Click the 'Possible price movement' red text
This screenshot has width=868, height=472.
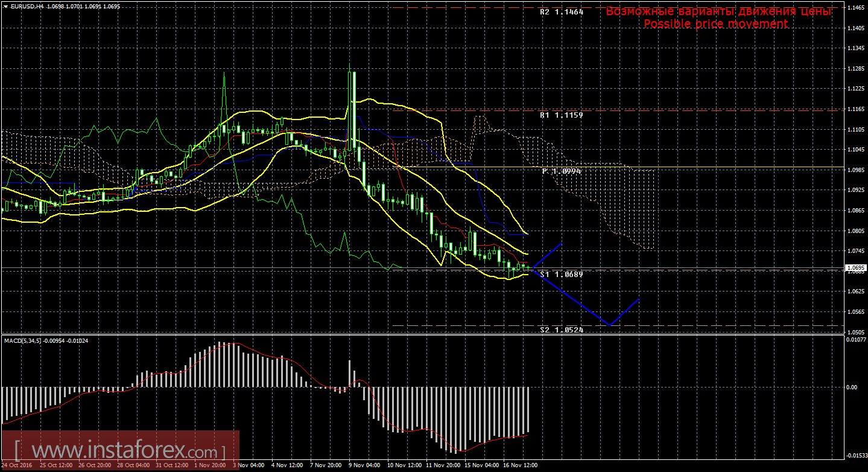(x=715, y=24)
